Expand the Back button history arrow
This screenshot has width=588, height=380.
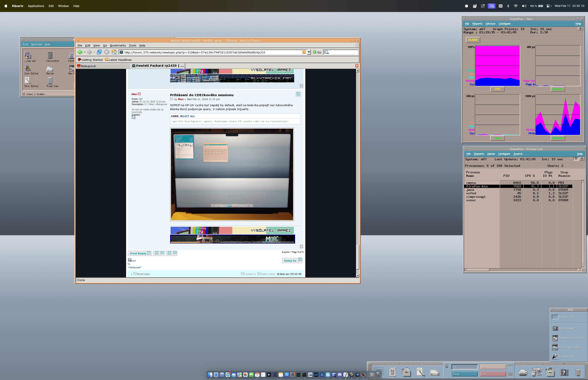[85, 52]
